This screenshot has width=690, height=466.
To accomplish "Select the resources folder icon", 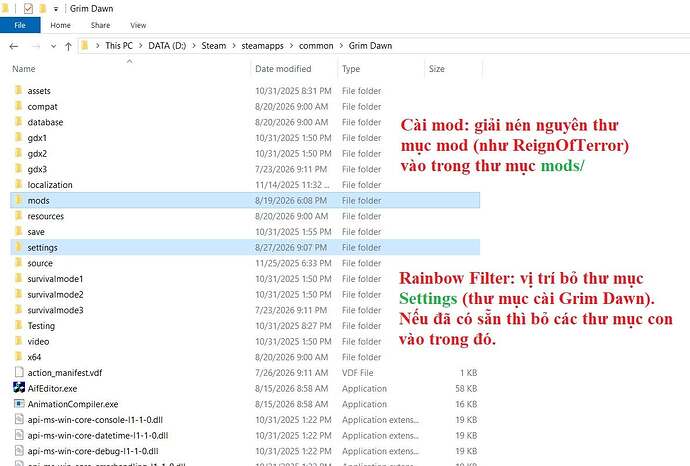I will (x=18, y=216).
